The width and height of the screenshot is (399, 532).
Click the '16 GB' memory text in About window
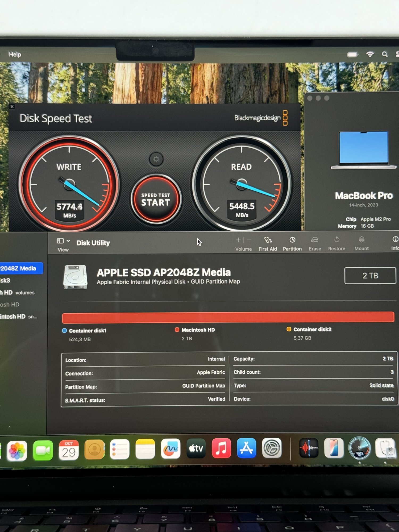[367, 226]
